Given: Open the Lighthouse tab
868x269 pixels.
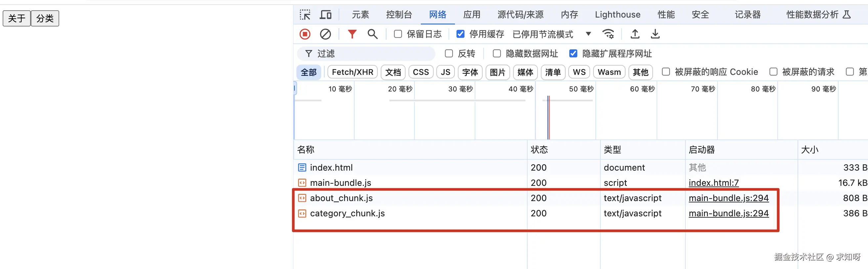Looking at the screenshot, I should [x=618, y=15].
